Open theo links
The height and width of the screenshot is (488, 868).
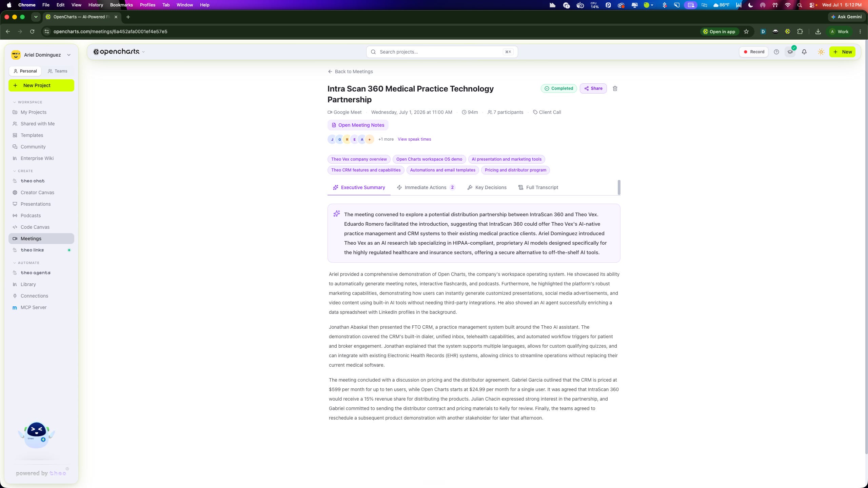click(x=41, y=250)
